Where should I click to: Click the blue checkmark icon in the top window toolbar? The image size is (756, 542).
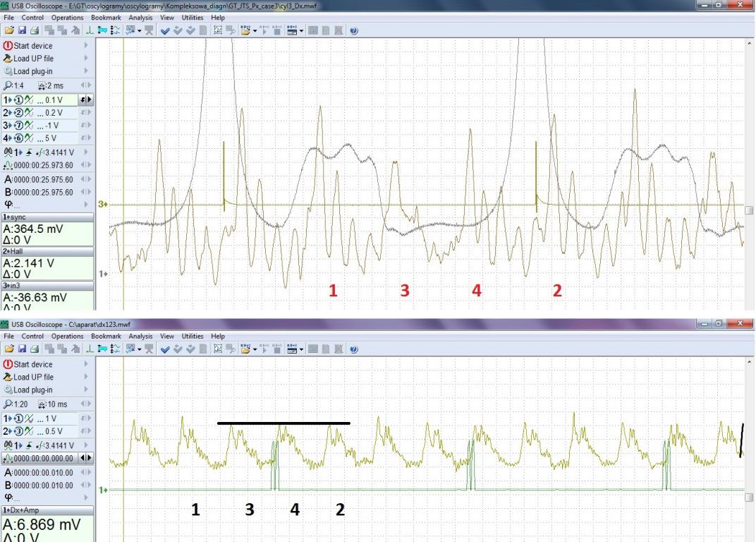click(x=164, y=31)
